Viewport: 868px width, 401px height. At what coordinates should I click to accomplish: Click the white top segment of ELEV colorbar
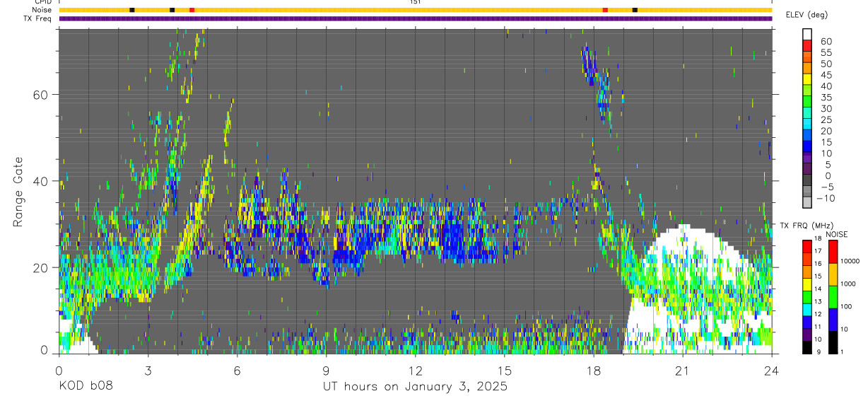tap(807, 33)
